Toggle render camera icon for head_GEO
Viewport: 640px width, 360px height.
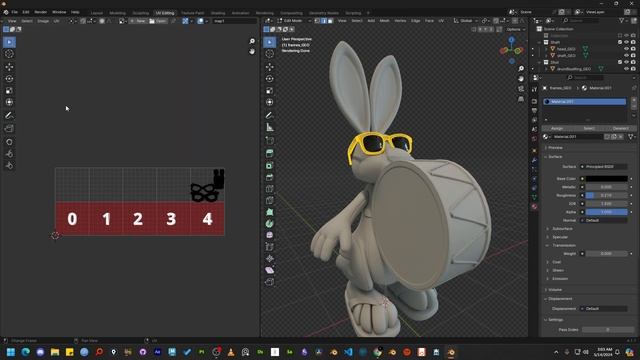click(633, 49)
